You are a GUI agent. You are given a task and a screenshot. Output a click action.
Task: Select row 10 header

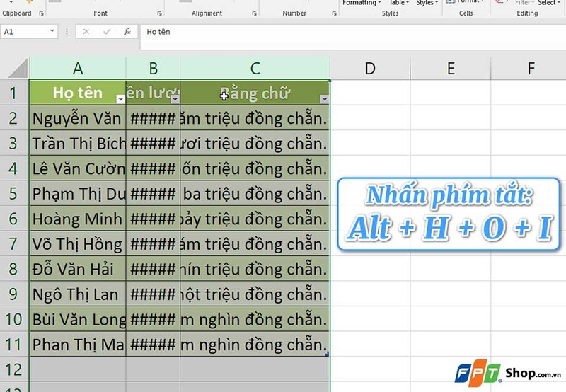click(13, 319)
